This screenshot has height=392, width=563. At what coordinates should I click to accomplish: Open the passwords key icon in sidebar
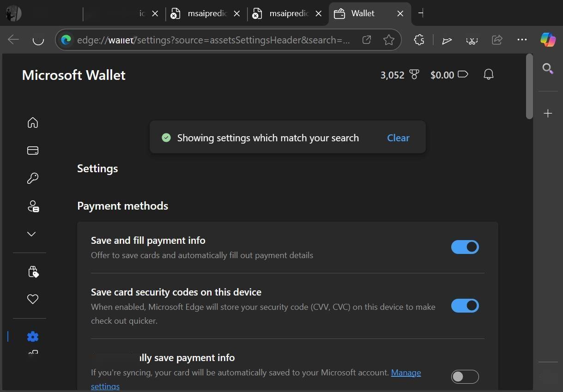(x=32, y=178)
